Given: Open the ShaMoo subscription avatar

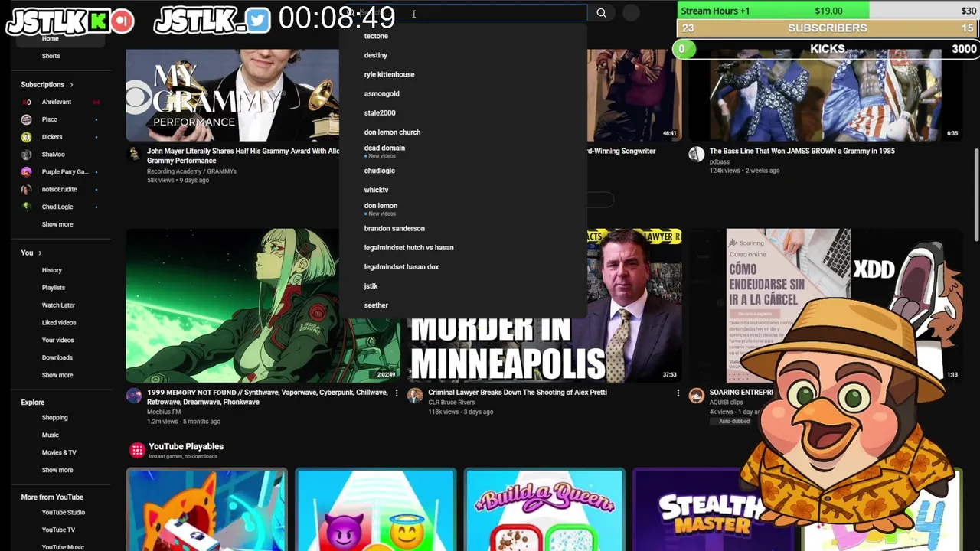Looking at the screenshot, I should pyautogui.click(x=27, y=155).
